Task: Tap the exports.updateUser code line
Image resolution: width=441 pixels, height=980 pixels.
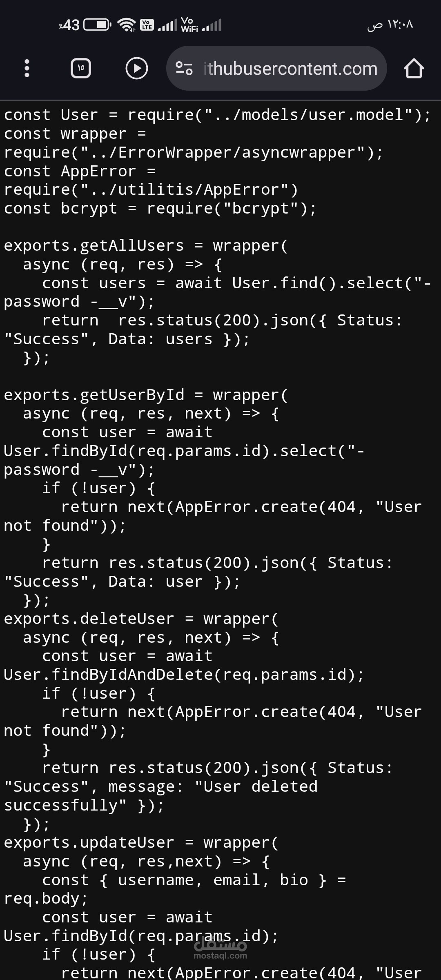Action: (141, 843)
